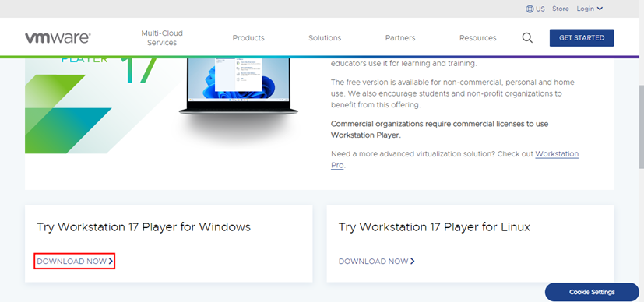Click 'Try Workstation 17 Player for Windows' heading

click(x=144, y=227)
